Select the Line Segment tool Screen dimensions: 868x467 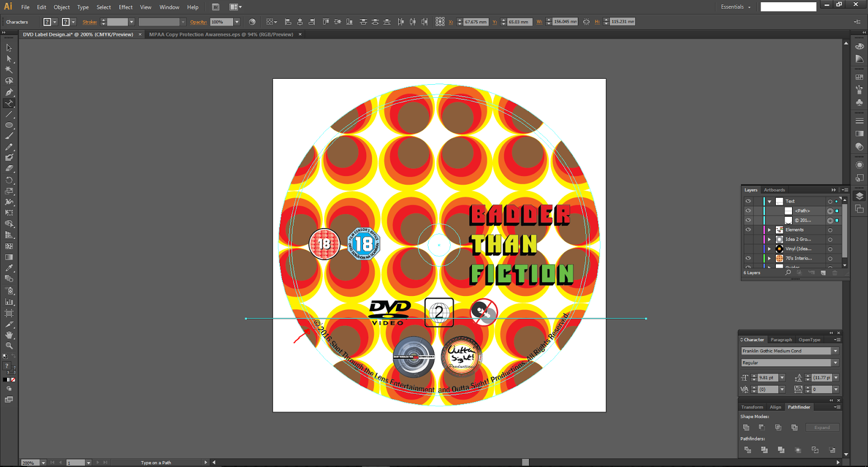[9, 115]
